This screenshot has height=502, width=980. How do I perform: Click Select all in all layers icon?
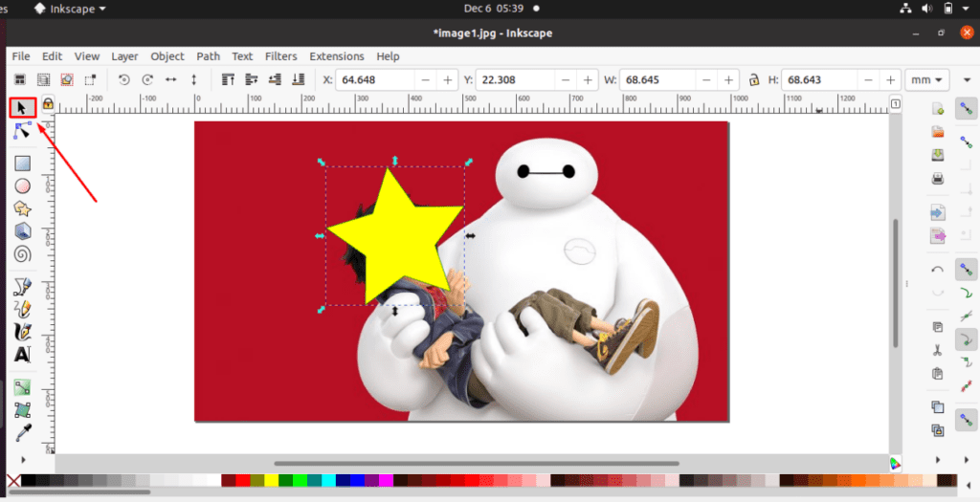(x=43, y=80)
